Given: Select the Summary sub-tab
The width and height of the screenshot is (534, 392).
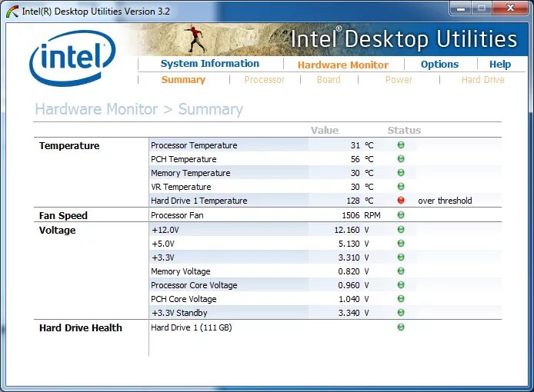Looking at the screenshot, I should tap(183, 80).
